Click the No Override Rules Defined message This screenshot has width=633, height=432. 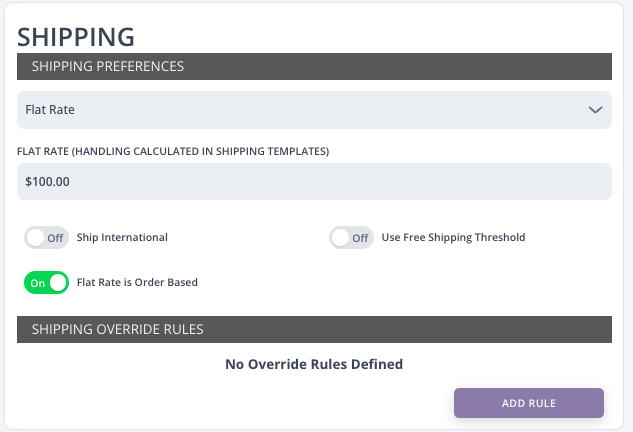click(x=314, y=364)
